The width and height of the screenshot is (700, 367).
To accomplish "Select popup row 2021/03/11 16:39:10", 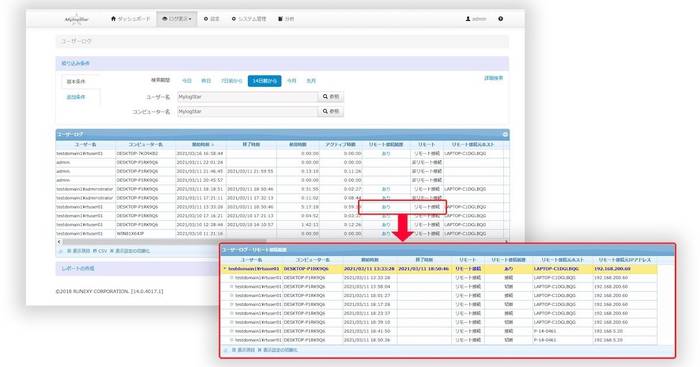I will tap(439, 322).
